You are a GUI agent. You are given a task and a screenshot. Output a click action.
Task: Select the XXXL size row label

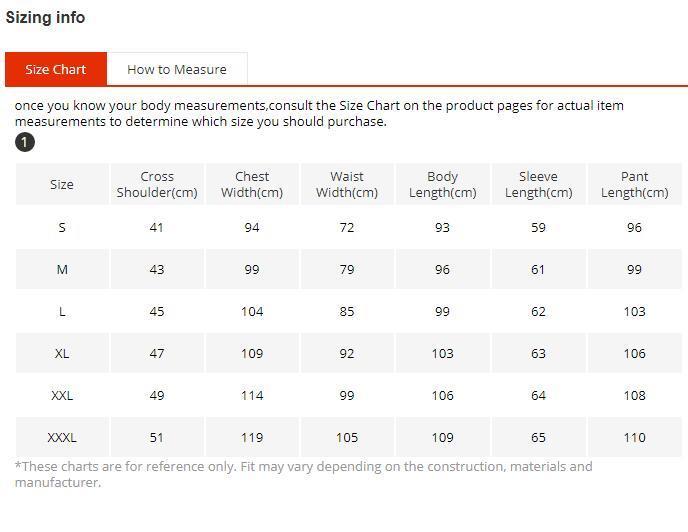pyautogui.click(x=62, y=437)
